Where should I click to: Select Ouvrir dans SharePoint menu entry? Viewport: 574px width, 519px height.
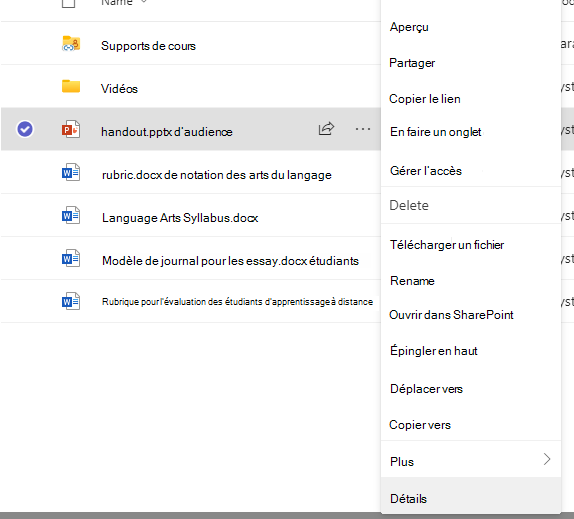click(x=451, y=315)
